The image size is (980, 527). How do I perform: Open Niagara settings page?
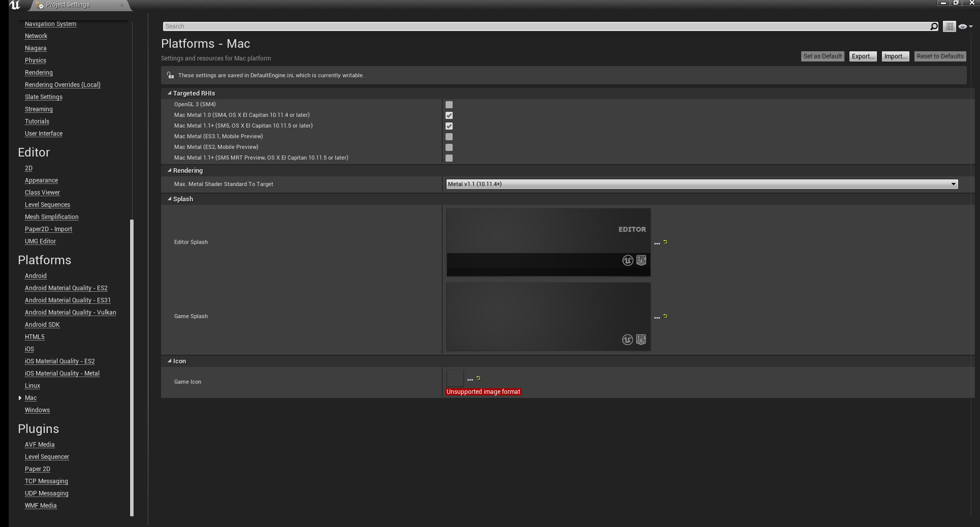[36, 48]
